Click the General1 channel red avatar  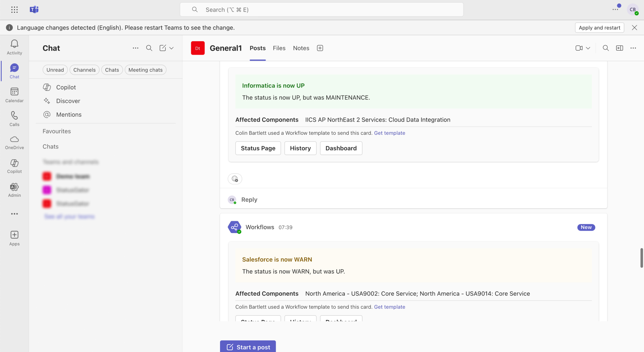198,48
